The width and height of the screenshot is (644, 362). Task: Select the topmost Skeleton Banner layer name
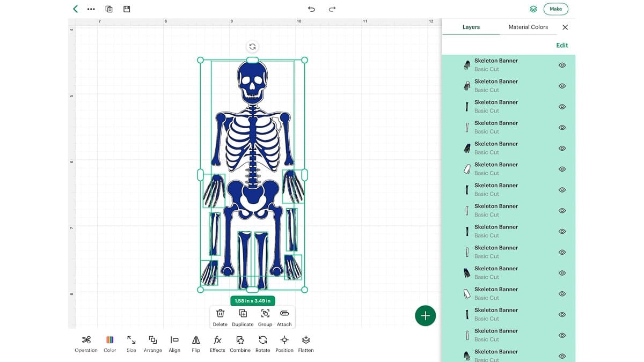pyautogui.click(x=496, y=61)
